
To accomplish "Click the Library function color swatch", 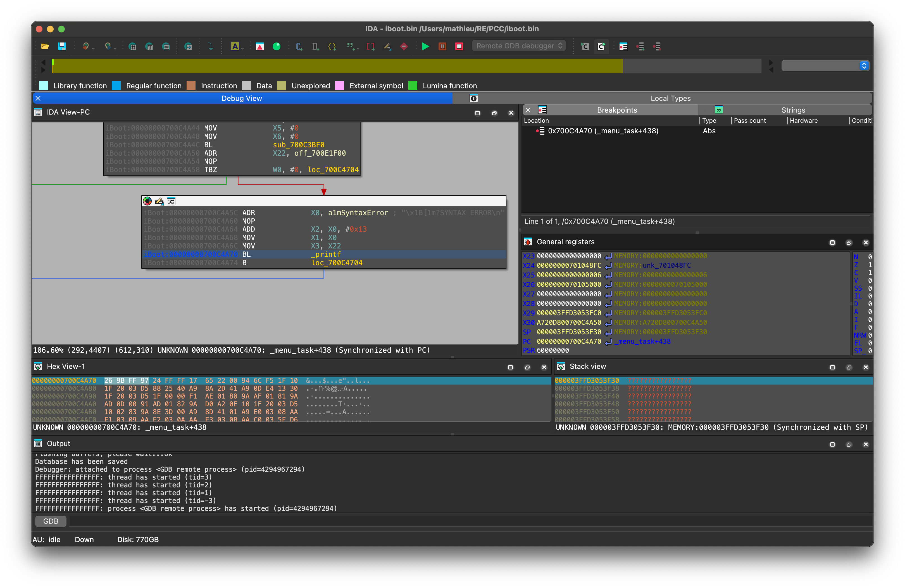I will [x=43, y=86].
